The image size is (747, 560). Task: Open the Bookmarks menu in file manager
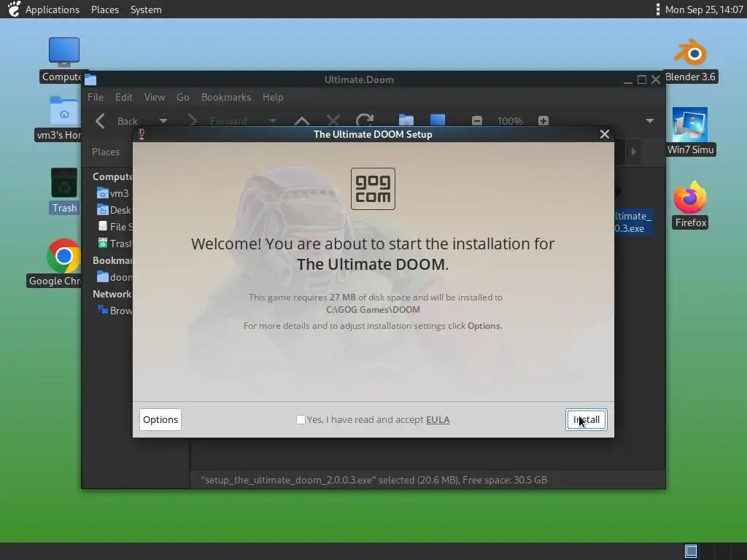pos(226,97)
